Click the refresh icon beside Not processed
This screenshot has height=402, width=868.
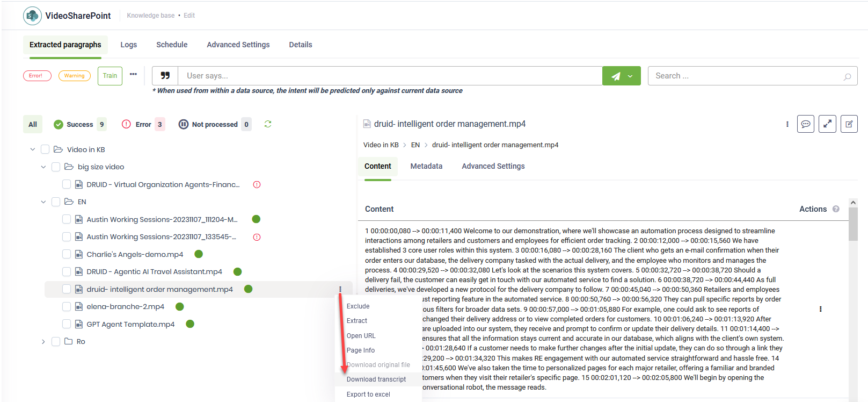click(268, 124)
